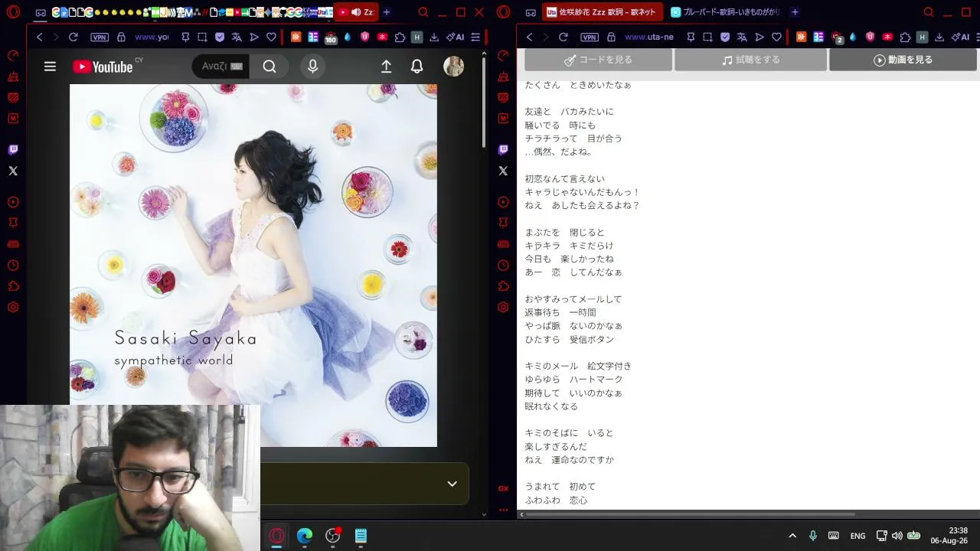Switch to the playing YouTube Zz tab
The height and width of the screenshot is (551, 980).
(356, 12)
